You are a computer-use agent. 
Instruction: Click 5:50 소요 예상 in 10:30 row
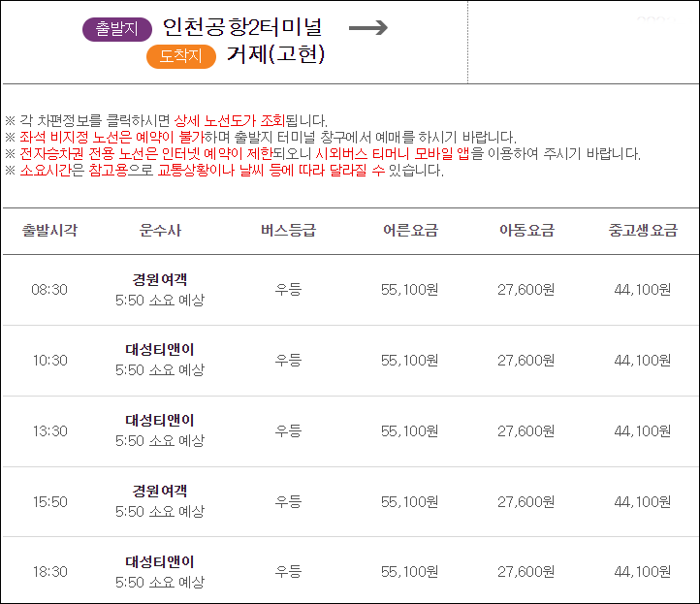point(160,370)
